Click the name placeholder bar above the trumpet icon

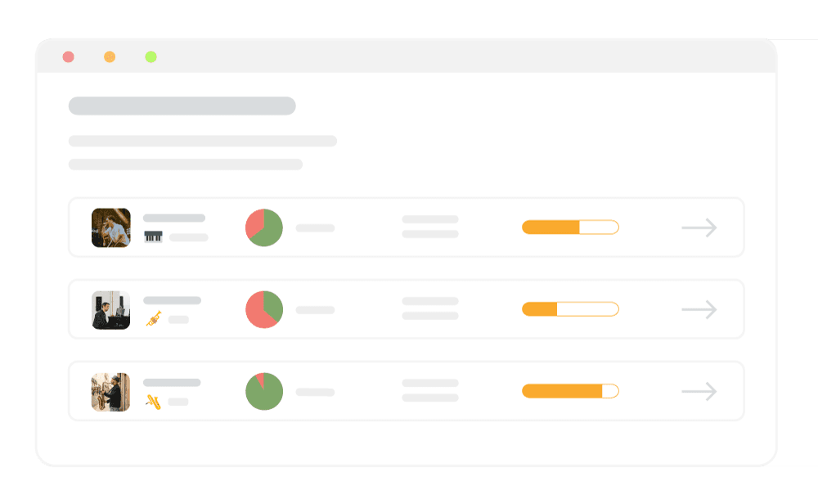click(172, 300)
